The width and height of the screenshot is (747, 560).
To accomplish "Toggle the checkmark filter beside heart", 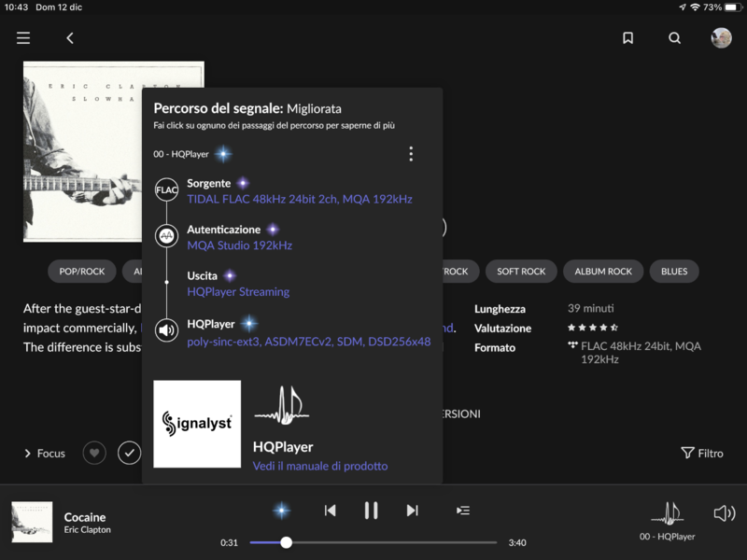I will click(x=129, y=454).
